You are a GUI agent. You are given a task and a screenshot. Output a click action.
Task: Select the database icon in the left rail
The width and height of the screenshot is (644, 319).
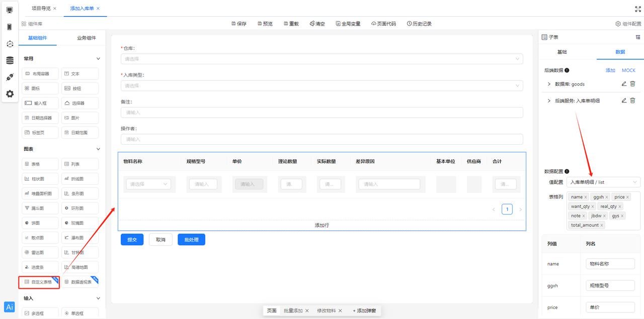tap(10, 59)
